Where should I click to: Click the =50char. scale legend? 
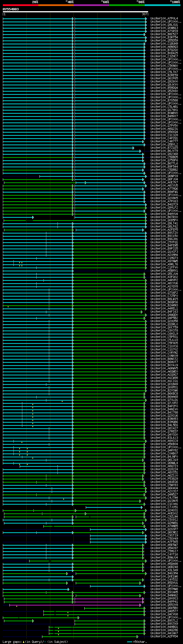pos(137,642)
